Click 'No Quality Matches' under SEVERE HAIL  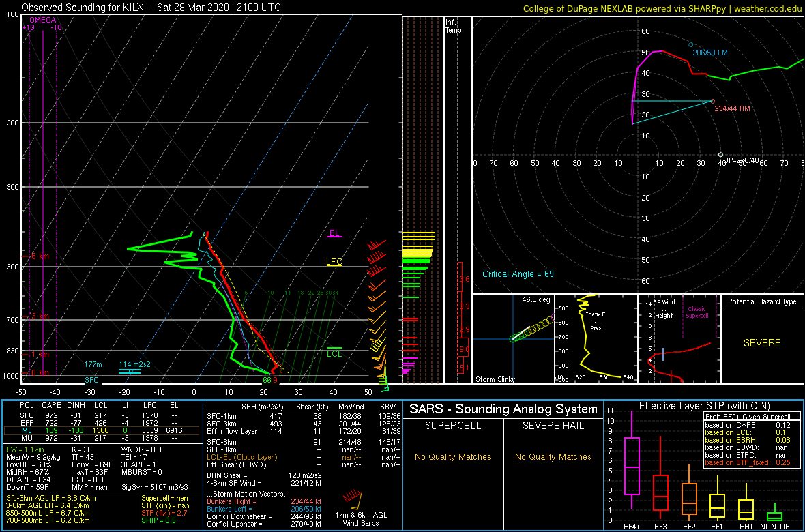(x=553, y=456)
